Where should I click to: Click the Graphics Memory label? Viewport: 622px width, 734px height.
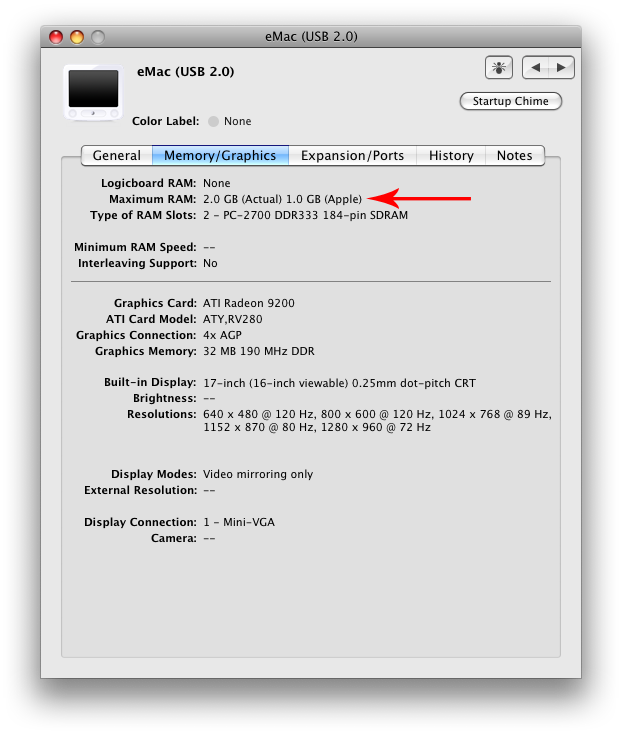click(146, 351)
